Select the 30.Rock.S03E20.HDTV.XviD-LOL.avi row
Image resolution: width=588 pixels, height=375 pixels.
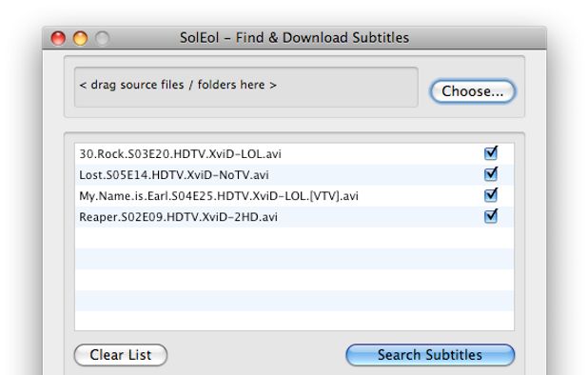point(294,154)
